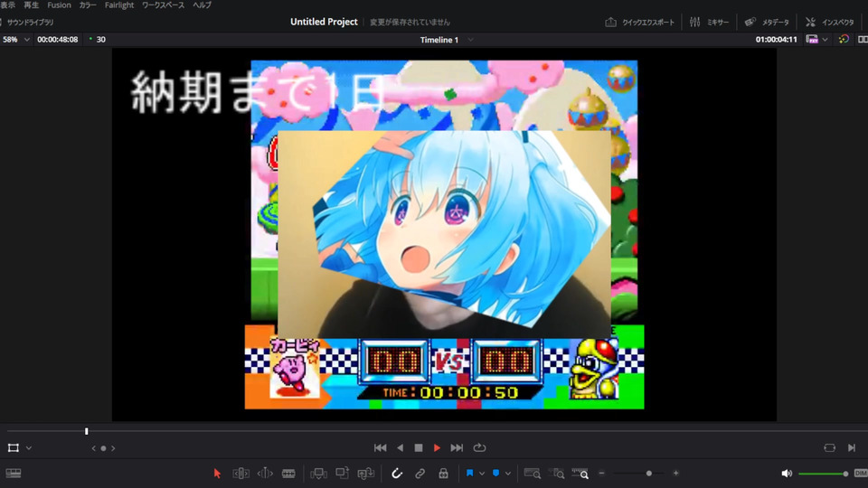Toggle timeline snapping magnet
Screen dimensions: 868x488
tap(396, 473)
